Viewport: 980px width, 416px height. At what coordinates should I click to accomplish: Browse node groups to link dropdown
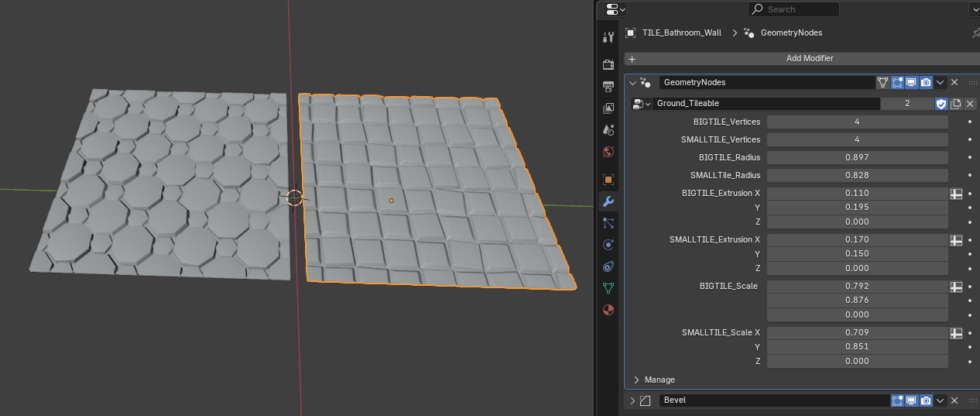642,103
